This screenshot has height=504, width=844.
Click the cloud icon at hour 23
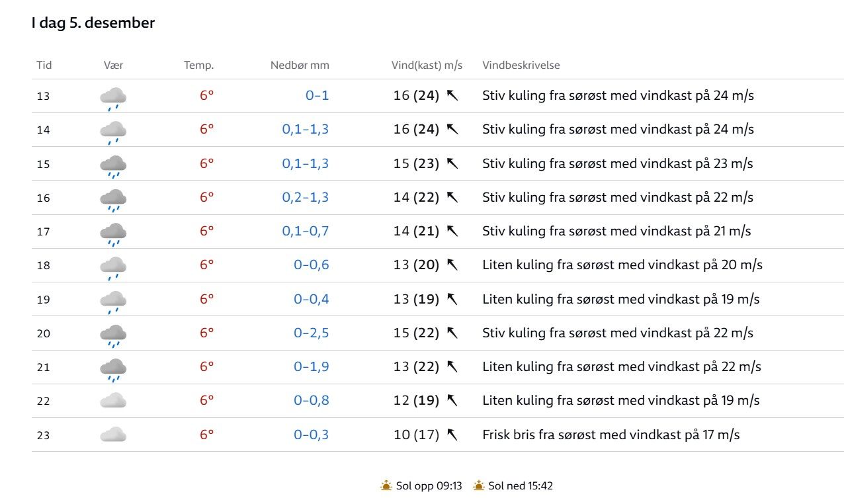tap(113, 435)
